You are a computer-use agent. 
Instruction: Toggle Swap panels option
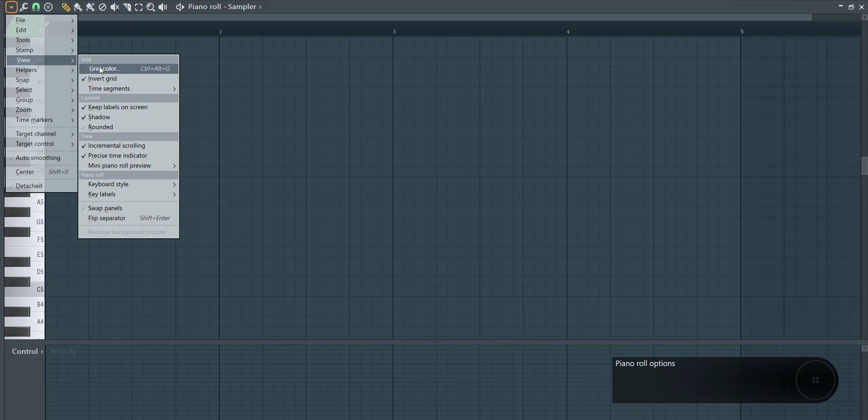129,208
